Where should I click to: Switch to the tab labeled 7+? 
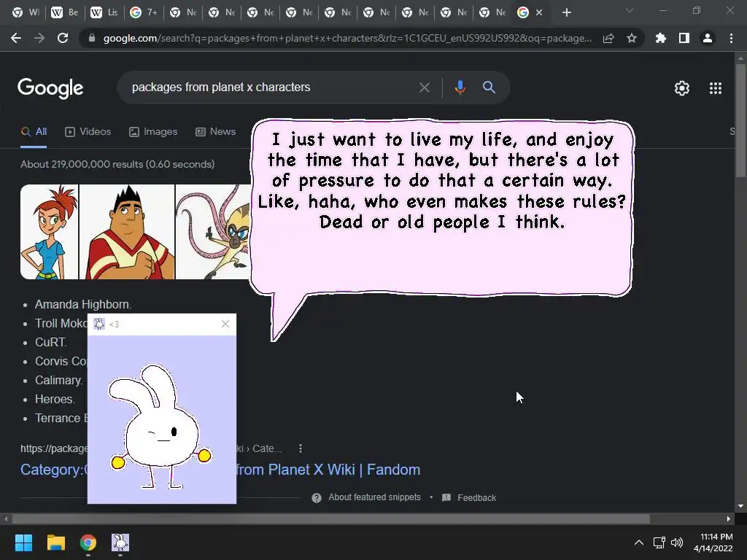[x=144, y=13]
